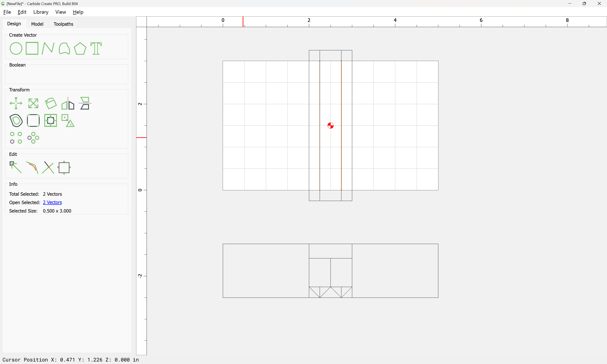This screenshot has height=364, width=607.
Task: Open the Linear Array tool
Action: click(x=16, y=138)
